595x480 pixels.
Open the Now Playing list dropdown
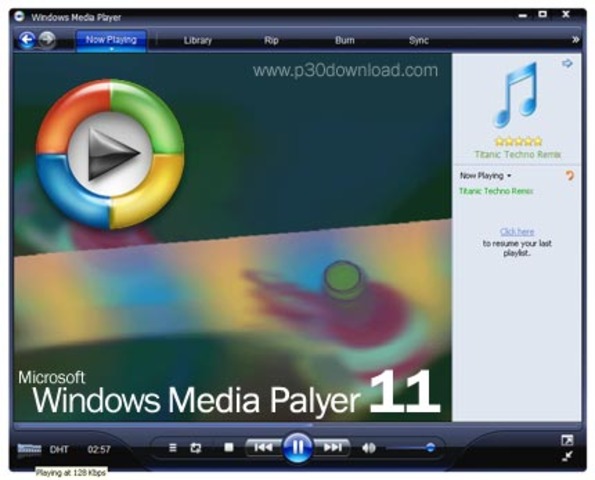pyautogui.click(x=485, y=175)
